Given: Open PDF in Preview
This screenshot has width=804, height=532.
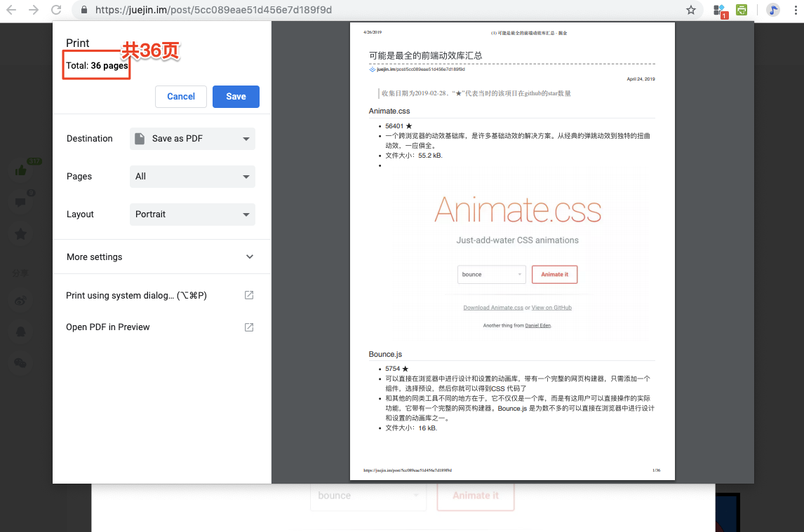Looking at the screenshot, I should 108,327.
